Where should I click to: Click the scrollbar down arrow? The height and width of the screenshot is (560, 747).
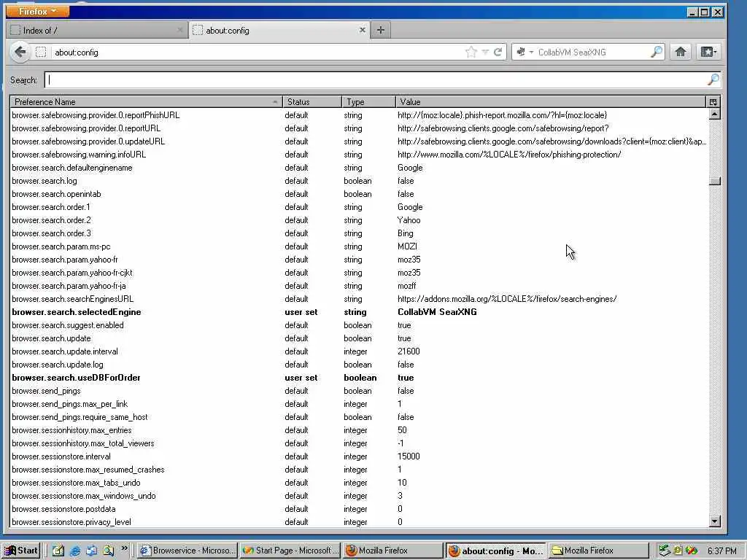pos(714,521)
